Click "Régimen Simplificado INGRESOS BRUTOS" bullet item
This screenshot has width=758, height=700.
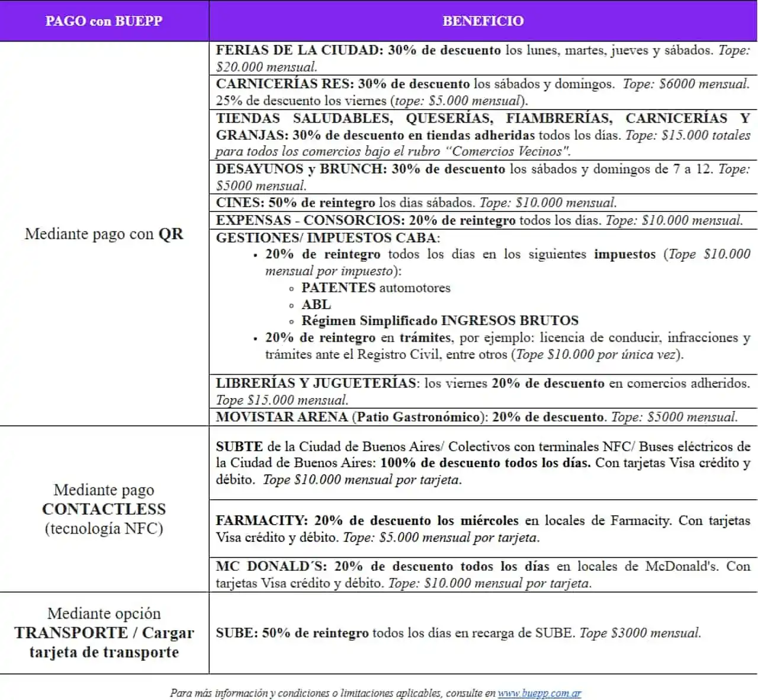(x=440, y=320)
